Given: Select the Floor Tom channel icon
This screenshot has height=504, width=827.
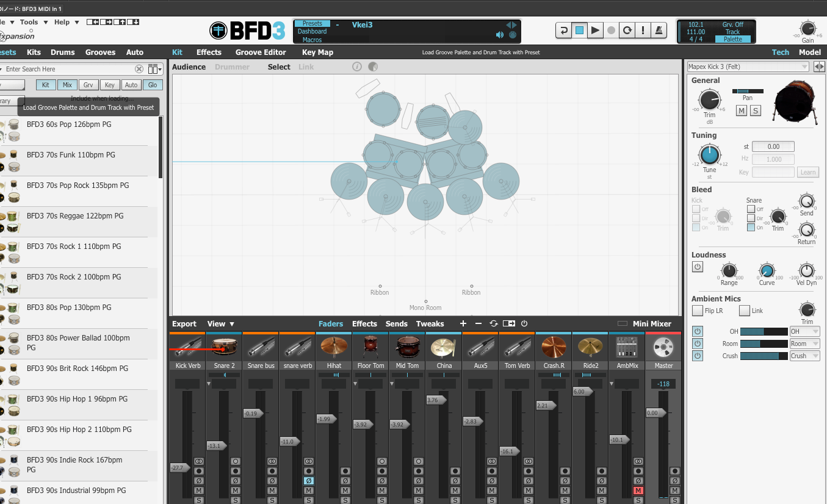Looking at the screenshot, I should coord(370,347).
